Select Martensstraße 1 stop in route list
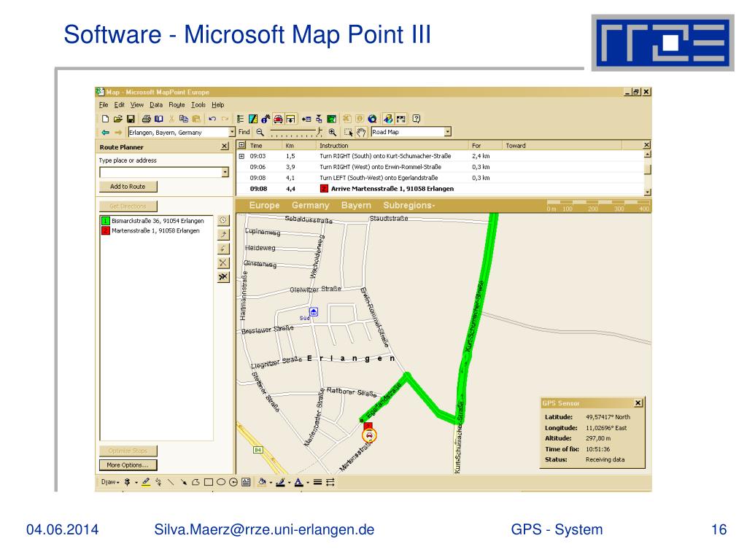747x560 pixels. (150, 231)
